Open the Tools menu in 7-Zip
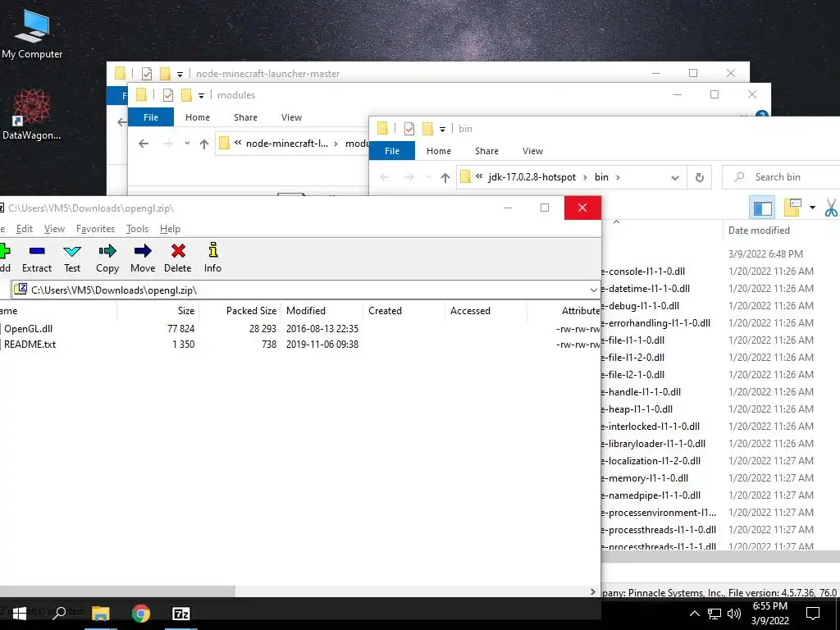Image resolution: width=840 pixels, height=630 pixels. pyautogui.click(x=137, y=229)
